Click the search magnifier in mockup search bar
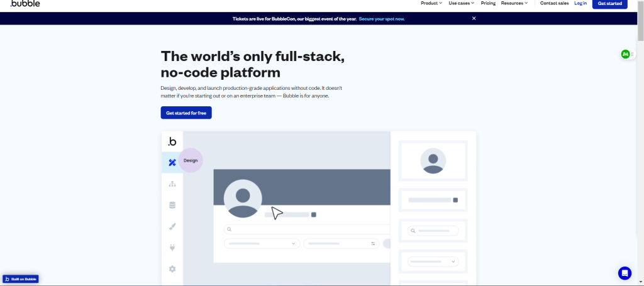The image size is (644, 286). click(229, 229)
